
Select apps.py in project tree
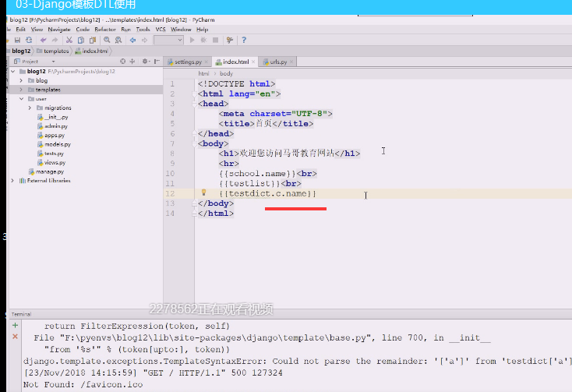coord(51,136)
